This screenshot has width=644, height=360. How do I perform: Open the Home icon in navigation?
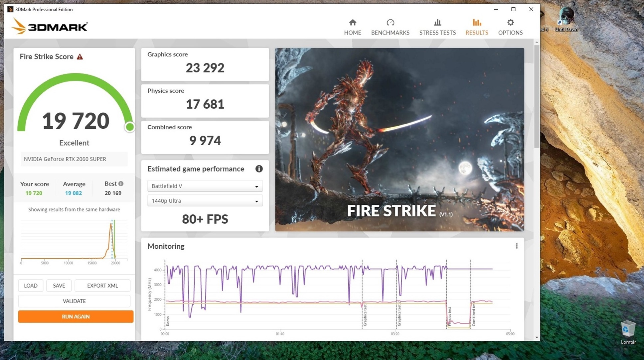click(x=353, y=23)
